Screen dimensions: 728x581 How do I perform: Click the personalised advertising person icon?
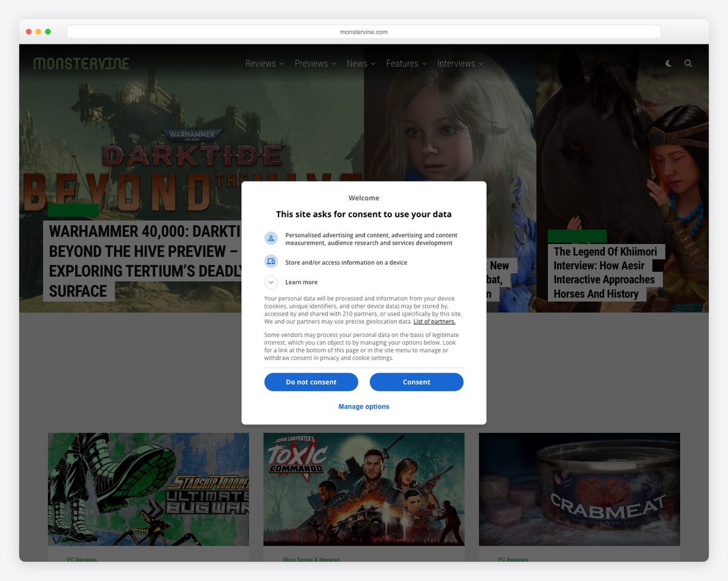(271, 239)
